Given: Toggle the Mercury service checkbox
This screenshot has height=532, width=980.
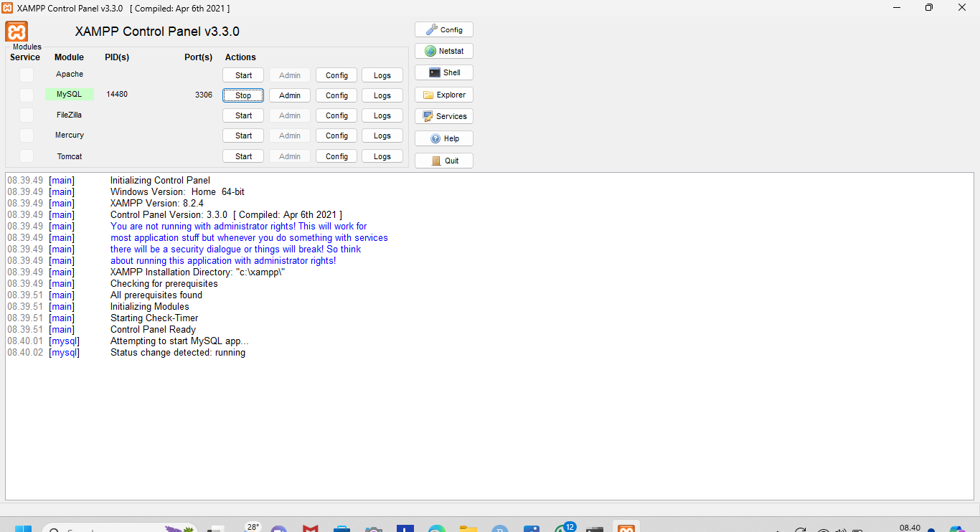Looking at the screenshot, I should click(x=27, y=136).
